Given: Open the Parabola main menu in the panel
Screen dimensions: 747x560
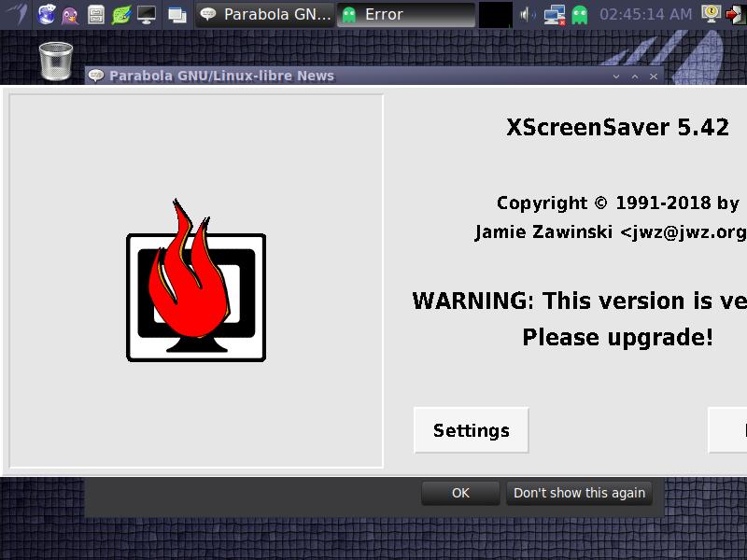Looking at the screenshot, I should click(x=18, y=14).
